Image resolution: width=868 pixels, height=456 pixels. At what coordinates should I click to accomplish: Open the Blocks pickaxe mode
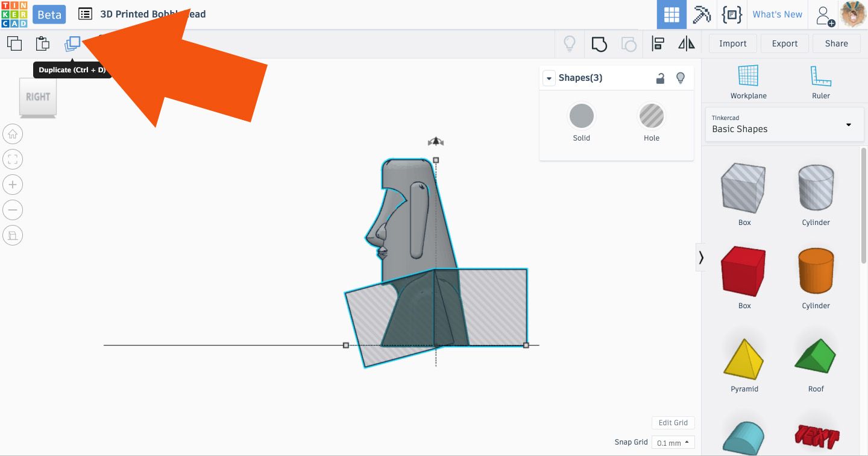click(x=702, y=14)
